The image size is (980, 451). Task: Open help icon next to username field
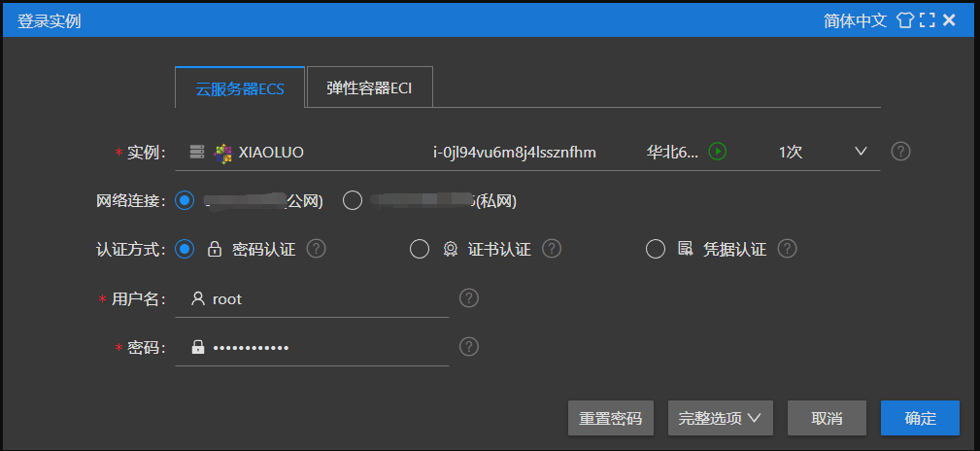tap(469, 298)
